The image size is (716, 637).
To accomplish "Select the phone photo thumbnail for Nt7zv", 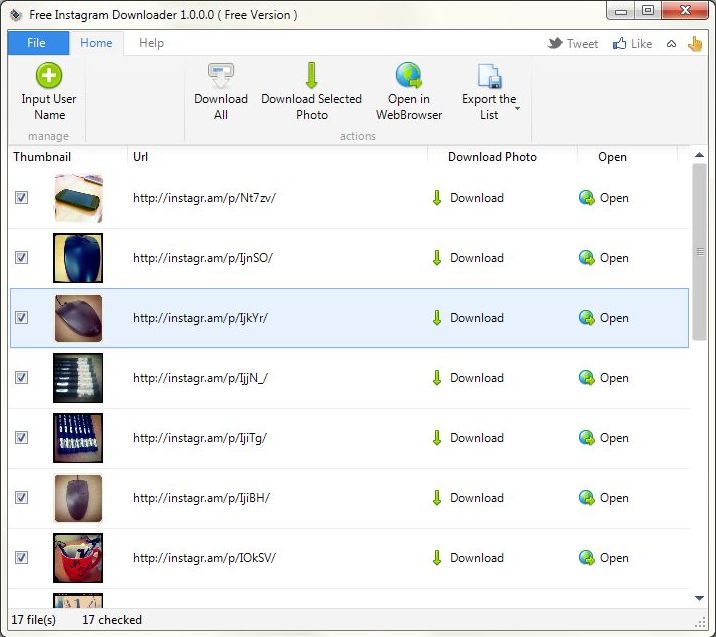I will [x=78, y=198].
